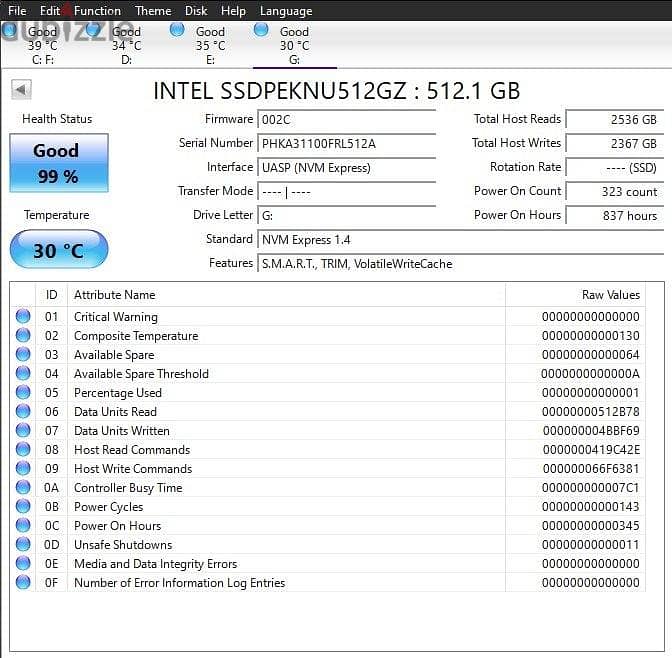Click status orb for Host Write Commands row
Image resolution: width=672 pixels, height=658 pixels.
coord(23,468)
